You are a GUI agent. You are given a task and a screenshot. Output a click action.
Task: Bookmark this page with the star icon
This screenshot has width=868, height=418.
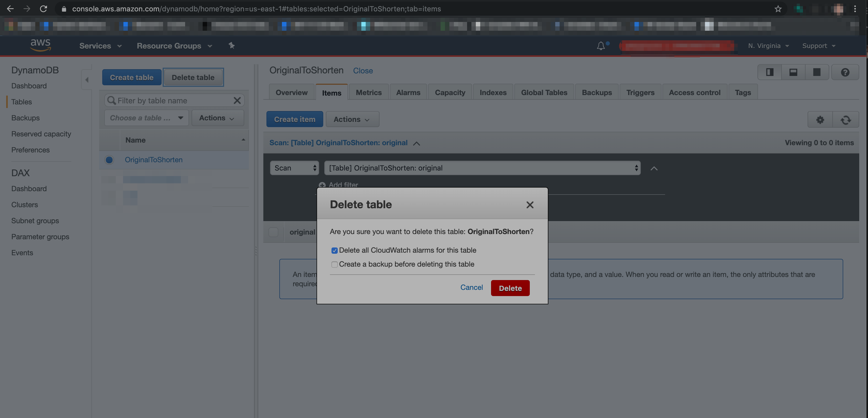(x=778, y=9)
